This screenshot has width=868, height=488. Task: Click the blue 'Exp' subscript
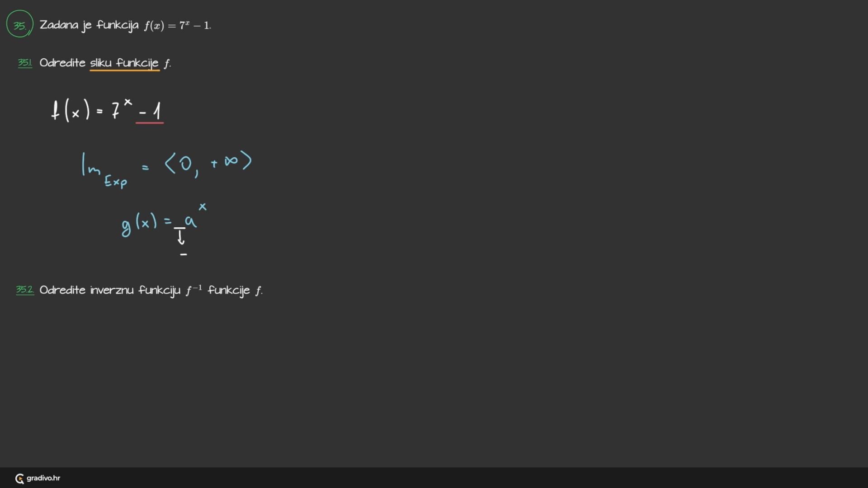(116, 181)
